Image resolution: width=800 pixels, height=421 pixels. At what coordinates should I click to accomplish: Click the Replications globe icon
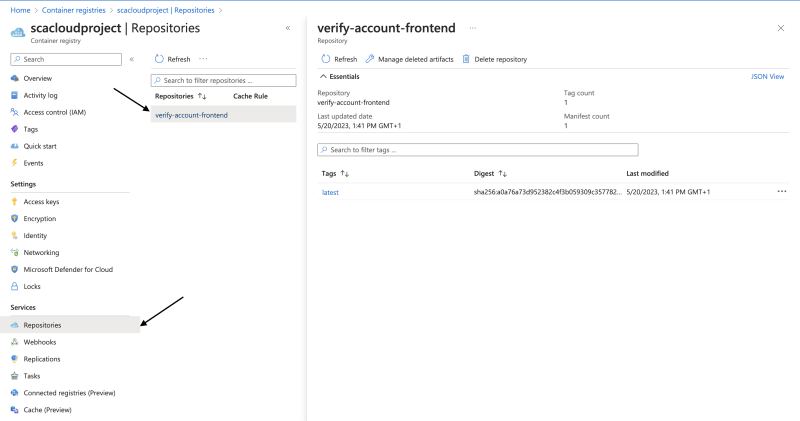(x=14, y=359)
